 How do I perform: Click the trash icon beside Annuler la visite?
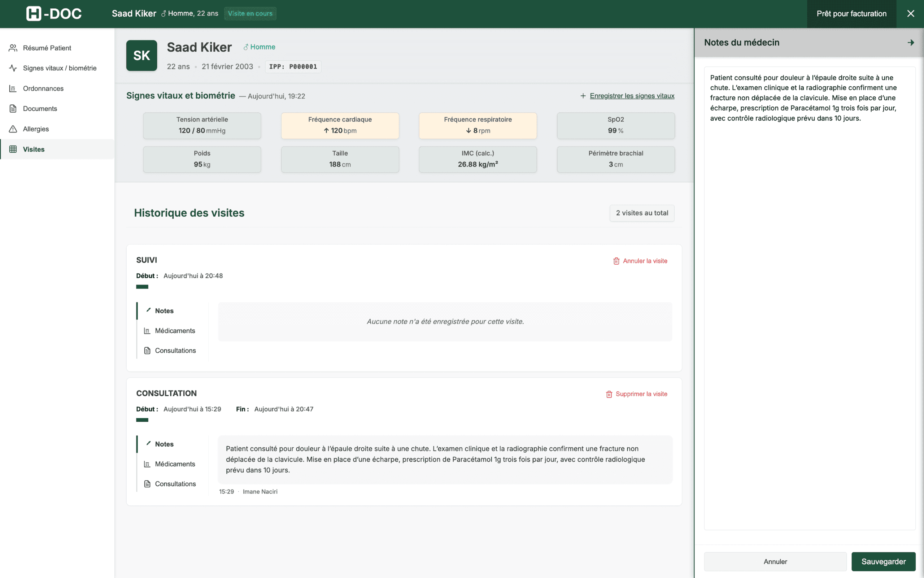616,261
